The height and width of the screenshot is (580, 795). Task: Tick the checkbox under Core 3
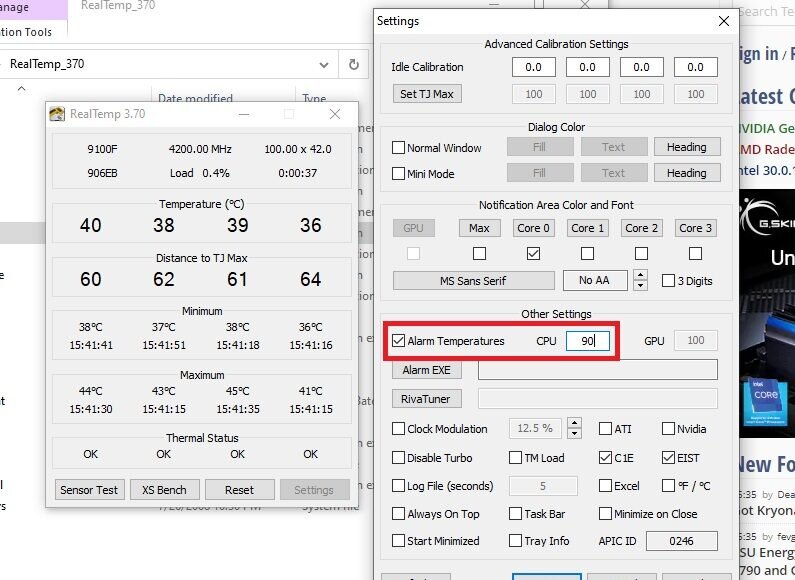coord(695,253)
